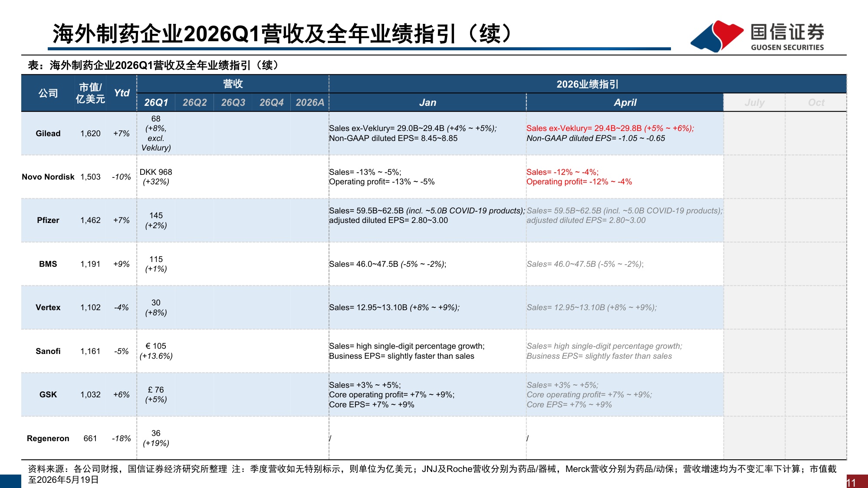The height and width of the screenshot is (488, 868).
Task: Click the page number 11 box
Action: [857, 481]
